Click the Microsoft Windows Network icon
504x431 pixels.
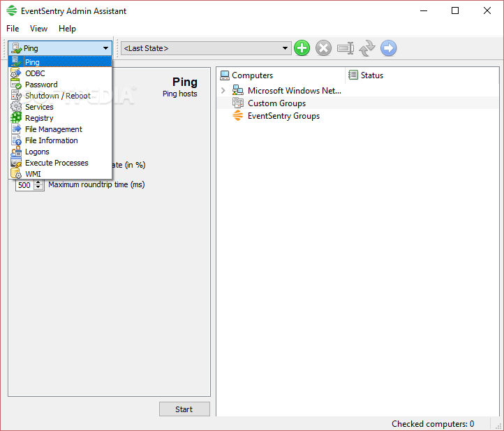[238, 91]
